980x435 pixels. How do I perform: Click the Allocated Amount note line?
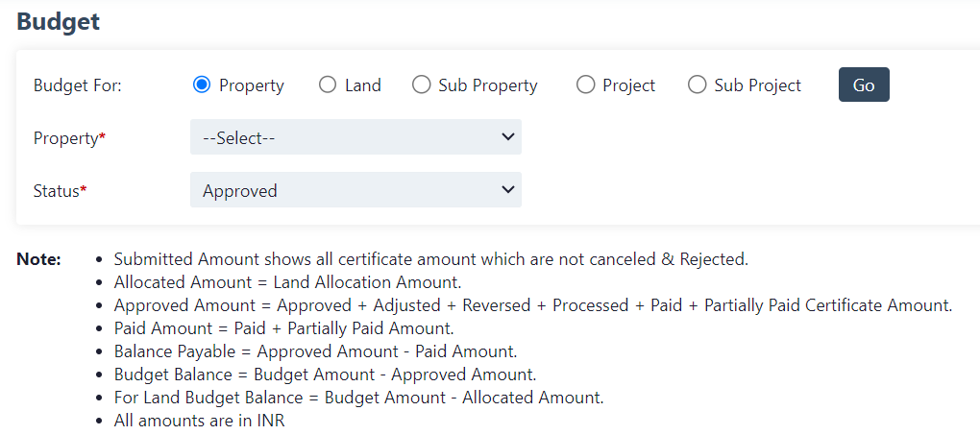(287, 282)
